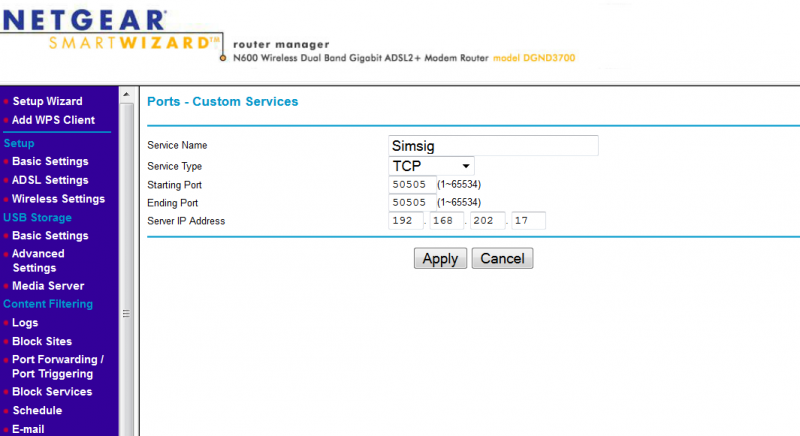Click the fourth IP octet field 17

tap(529, 221)
